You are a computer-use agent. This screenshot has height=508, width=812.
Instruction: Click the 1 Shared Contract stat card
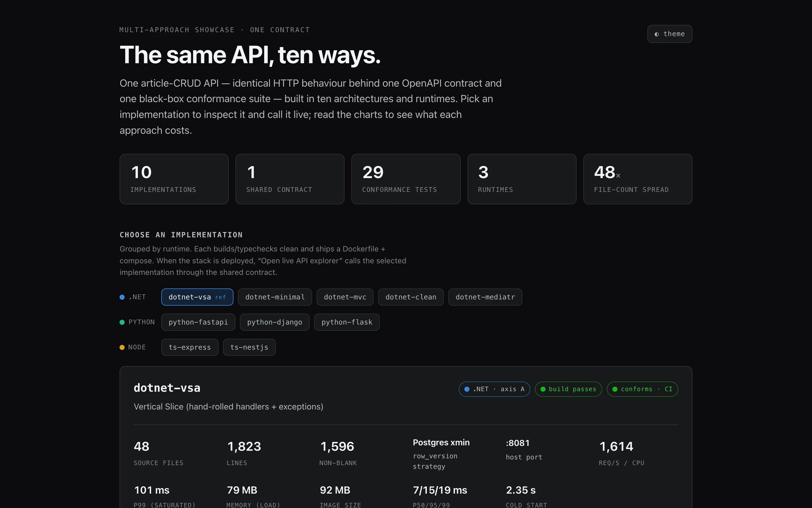tap(290, 179)
